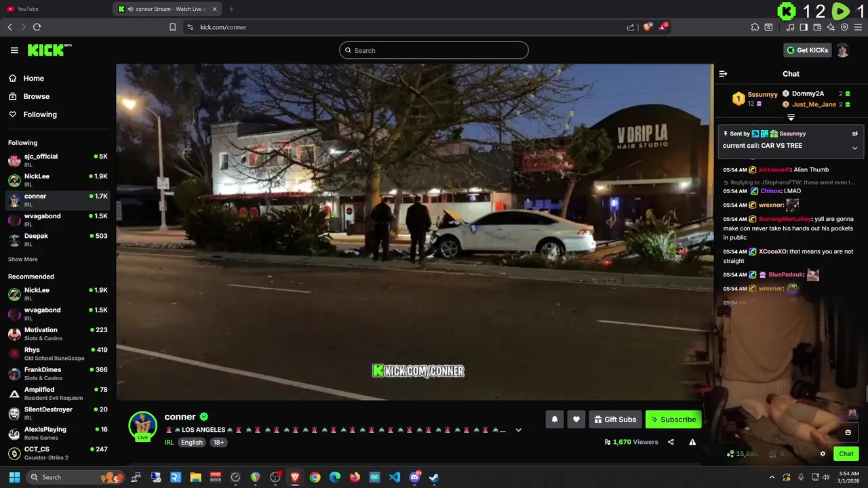Screen dimensions: 868x488
Task: Click share page icon in address bar
Action: pyautogui.click(x=631, y=27)
